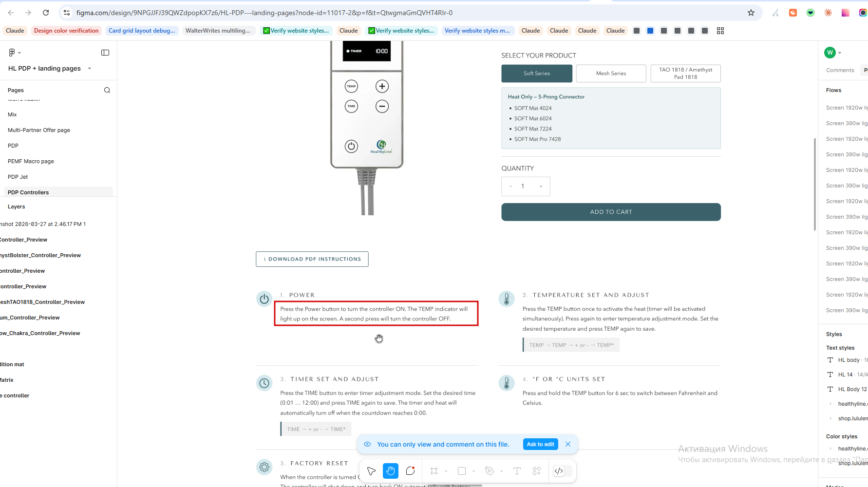Click the power button on controller image

pyautogui.click(x=351, y=146)
